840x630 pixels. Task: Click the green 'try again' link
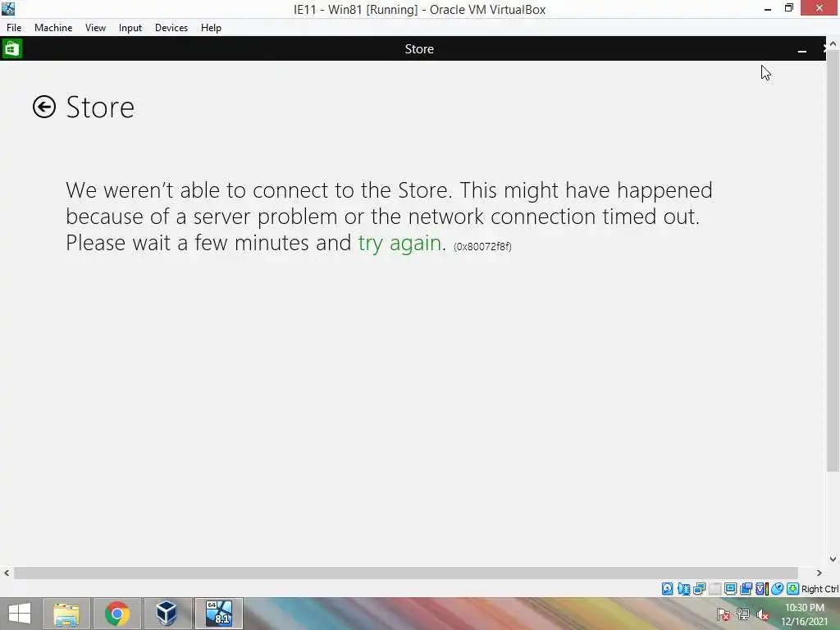click(x=399, y=243)
